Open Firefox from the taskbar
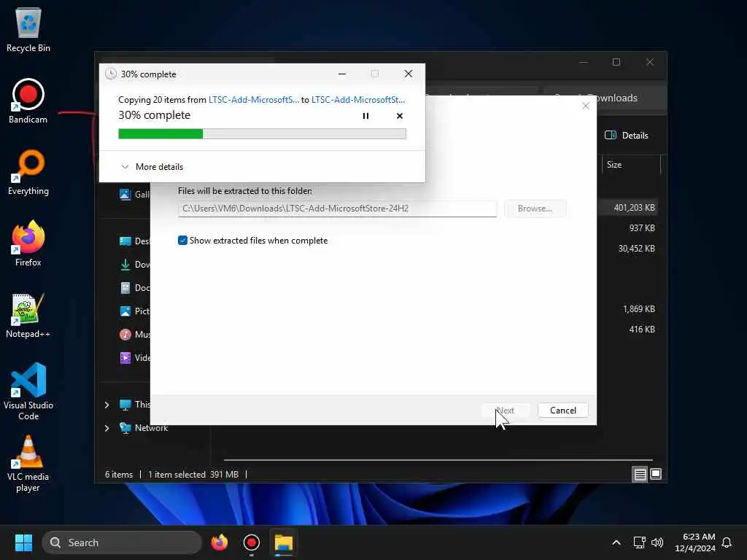The height and width of the screenshot is (560, 747). [219, 542]
